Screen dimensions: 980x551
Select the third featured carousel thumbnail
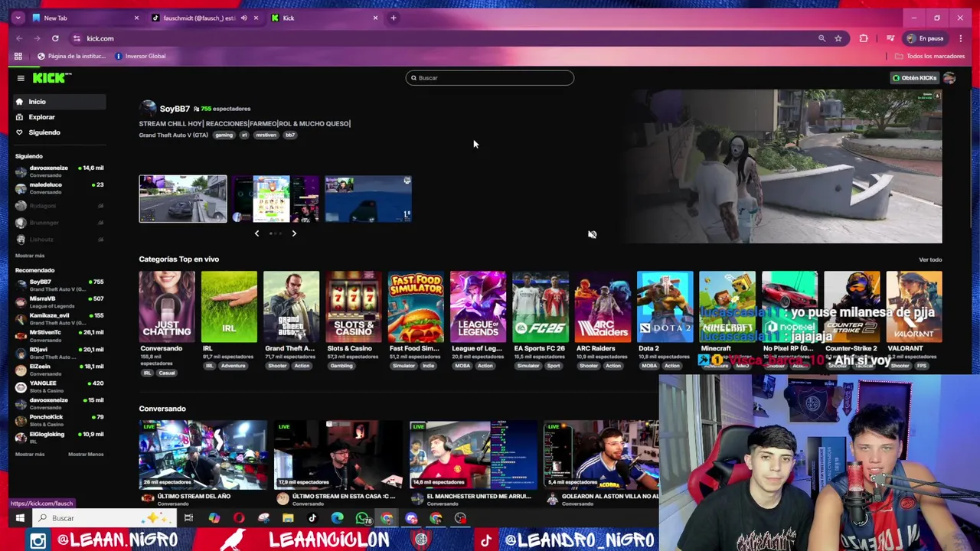(x=368, y=199)
